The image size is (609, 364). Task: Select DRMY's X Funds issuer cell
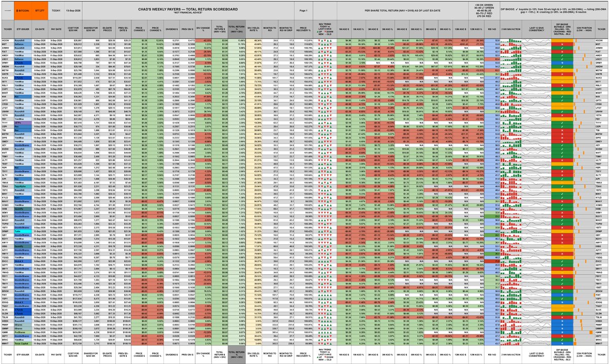(x=23, y=62)
